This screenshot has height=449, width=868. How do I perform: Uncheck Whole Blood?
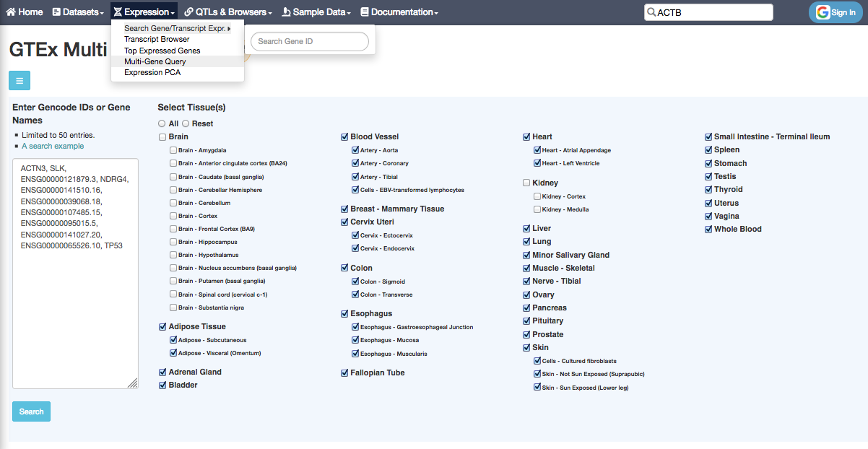(x=708, y=229)
